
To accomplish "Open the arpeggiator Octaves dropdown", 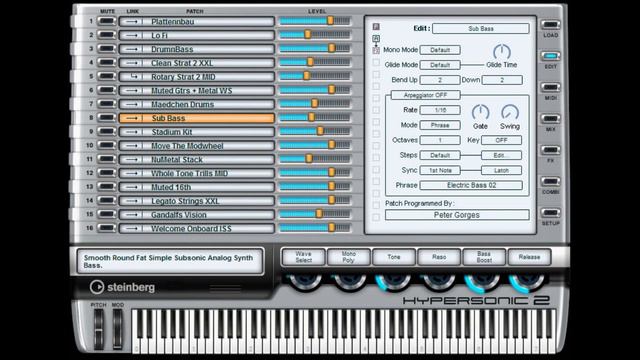I will click(x=440, y=140).
